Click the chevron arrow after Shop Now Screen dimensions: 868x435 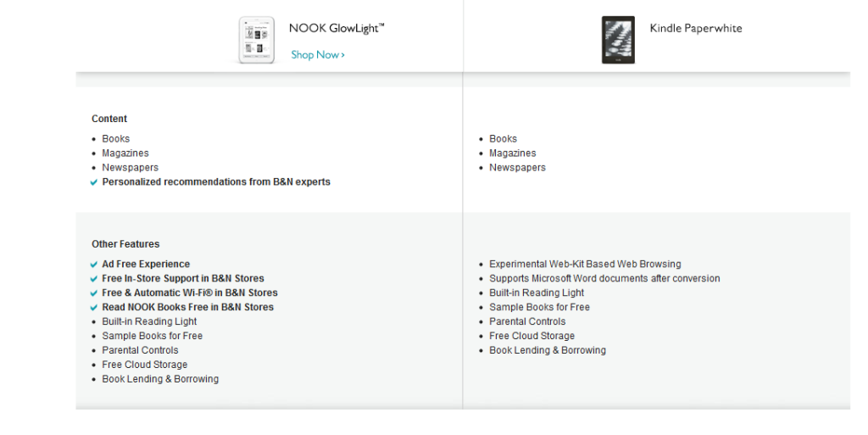[342, 55]
